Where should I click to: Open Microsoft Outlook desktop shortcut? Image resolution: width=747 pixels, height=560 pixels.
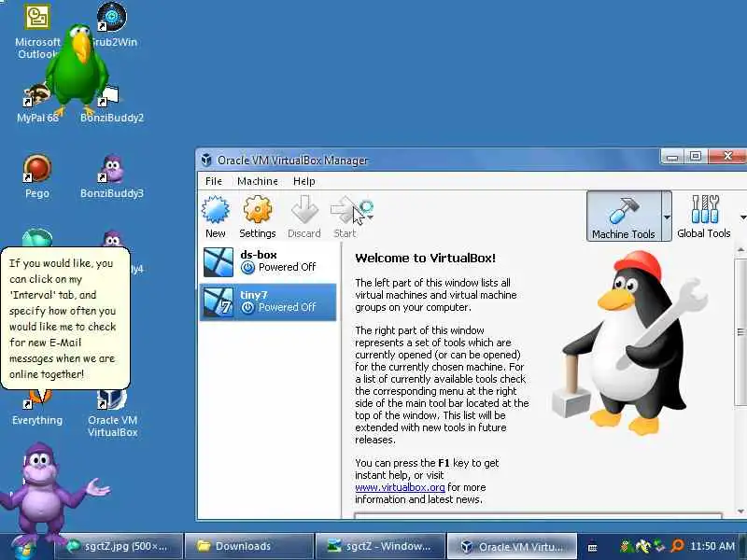point(37,32)
